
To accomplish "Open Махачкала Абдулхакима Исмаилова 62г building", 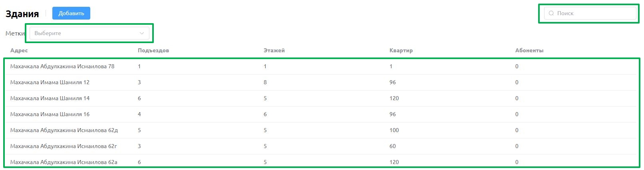I will pyautogui.click(x=321, y=146).
